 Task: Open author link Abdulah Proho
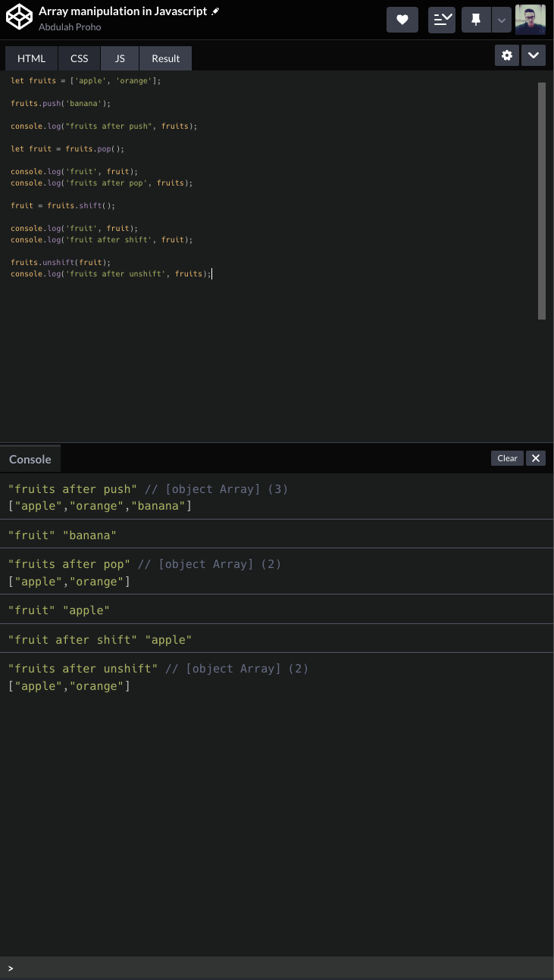70,27
